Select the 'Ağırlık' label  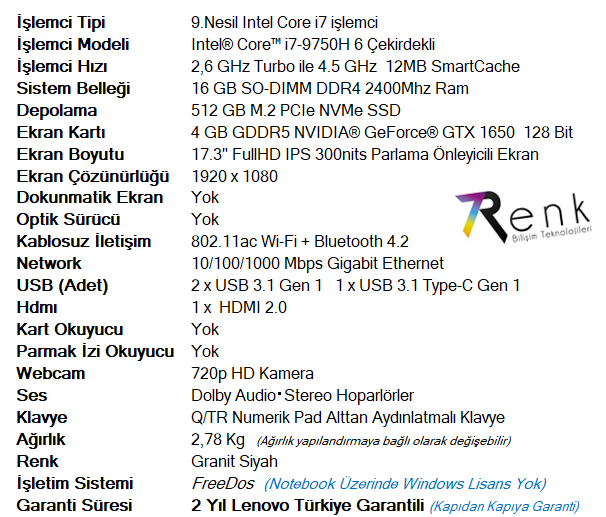[41, 439]
